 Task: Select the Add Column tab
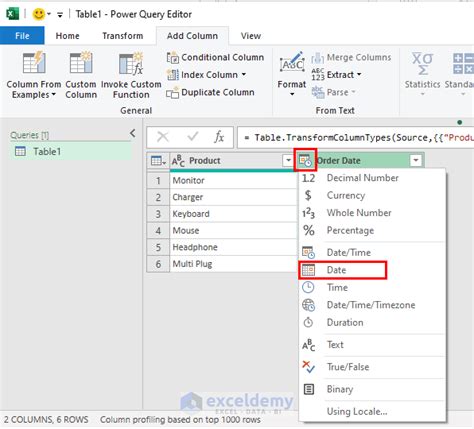[192, 36]
